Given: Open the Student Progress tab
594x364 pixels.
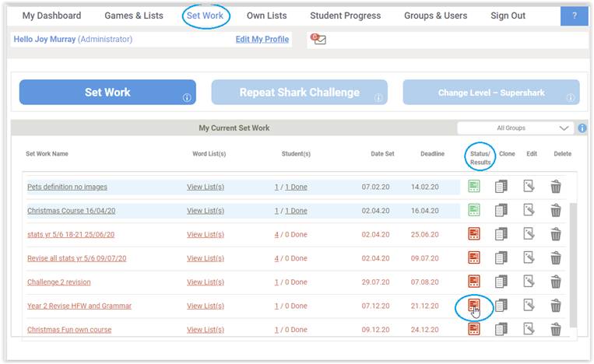Looking at the screenshot, I should tap(345, 16).
